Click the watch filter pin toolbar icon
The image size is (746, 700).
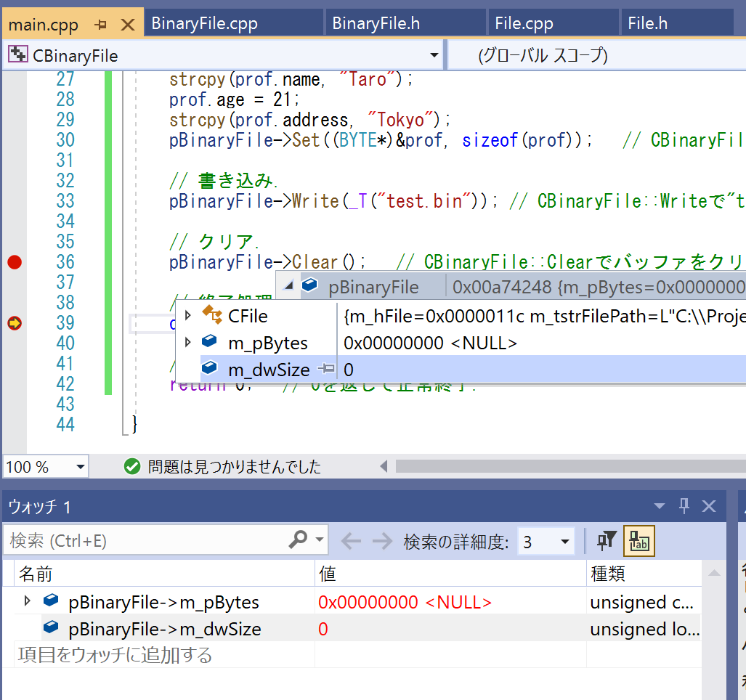point(607,541)
